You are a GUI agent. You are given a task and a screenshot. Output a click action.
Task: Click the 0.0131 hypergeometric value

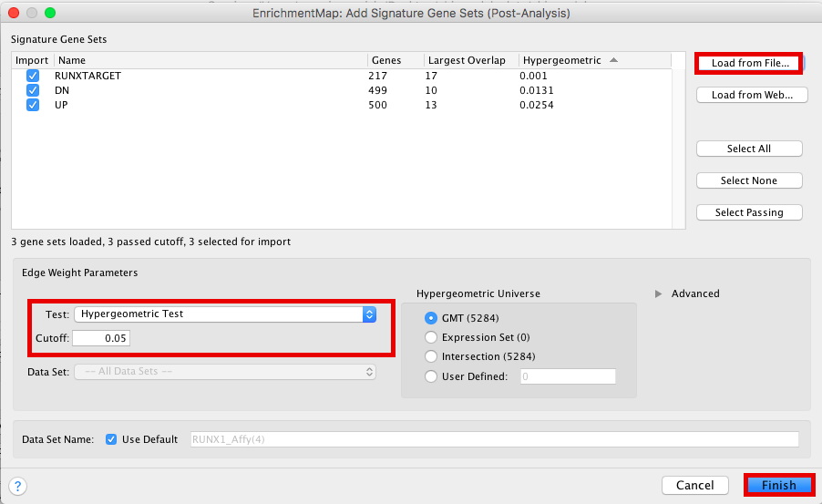pyautogui.click(x=536, y=90)
